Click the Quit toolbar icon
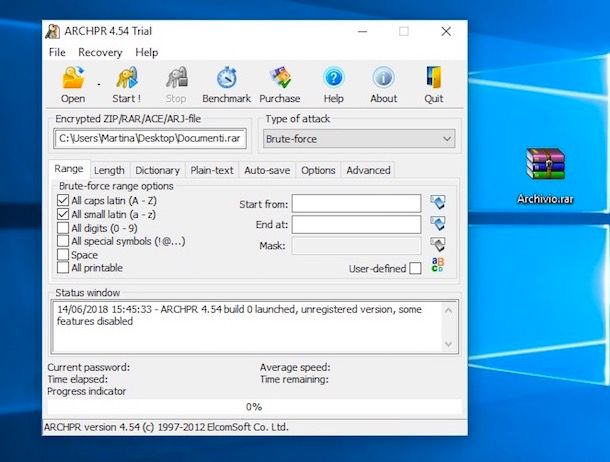The width and height of the screenshot is (610, 462). tap(433, 77)
